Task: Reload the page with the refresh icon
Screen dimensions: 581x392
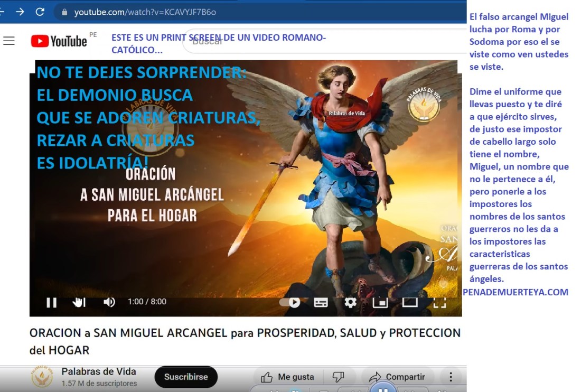Action: 40,11
